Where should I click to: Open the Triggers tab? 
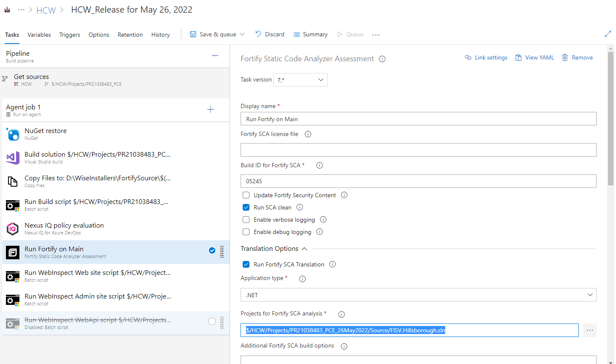tap(70, 35)
